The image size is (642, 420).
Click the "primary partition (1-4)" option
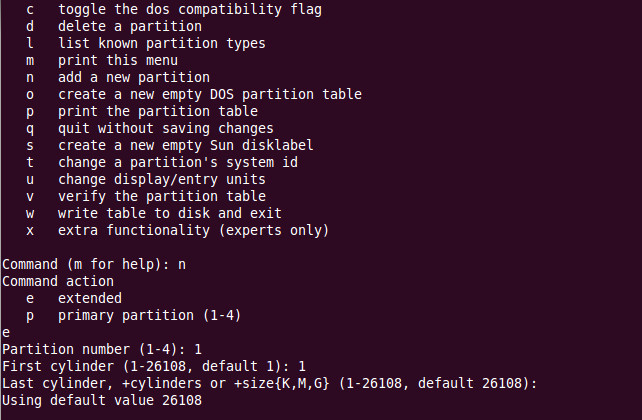(151, 315)
